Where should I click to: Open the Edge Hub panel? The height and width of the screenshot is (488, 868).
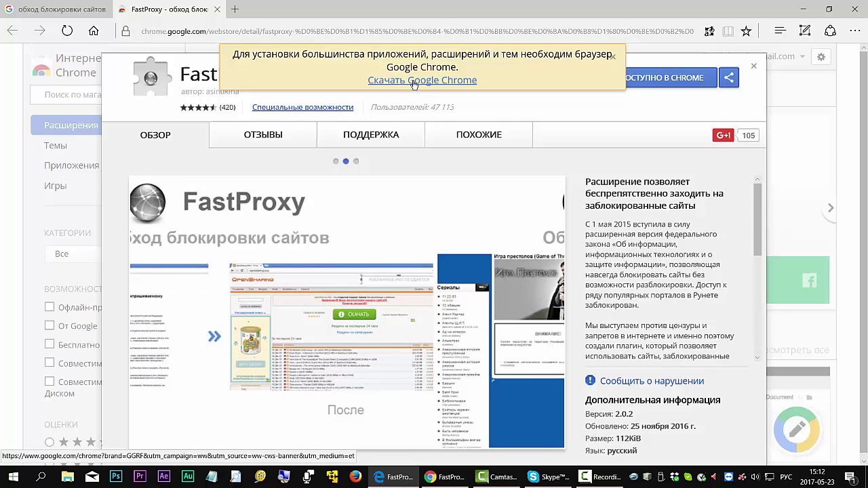point(780,31)
